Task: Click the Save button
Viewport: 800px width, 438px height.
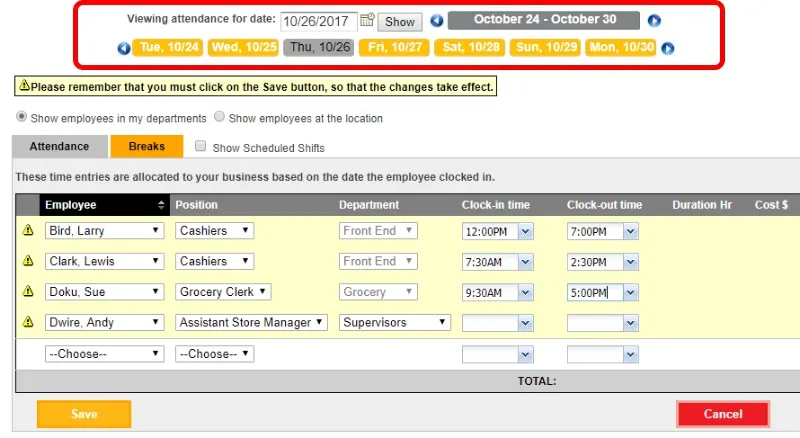Action: (84, 414)
